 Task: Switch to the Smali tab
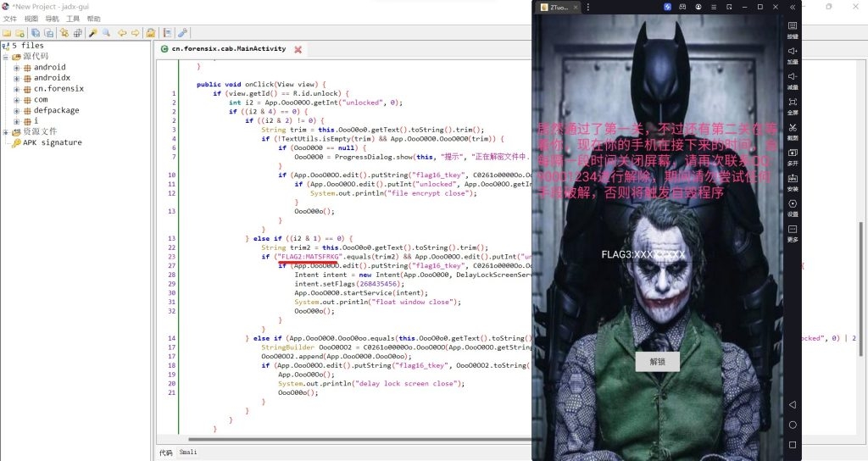click(188, 453)
